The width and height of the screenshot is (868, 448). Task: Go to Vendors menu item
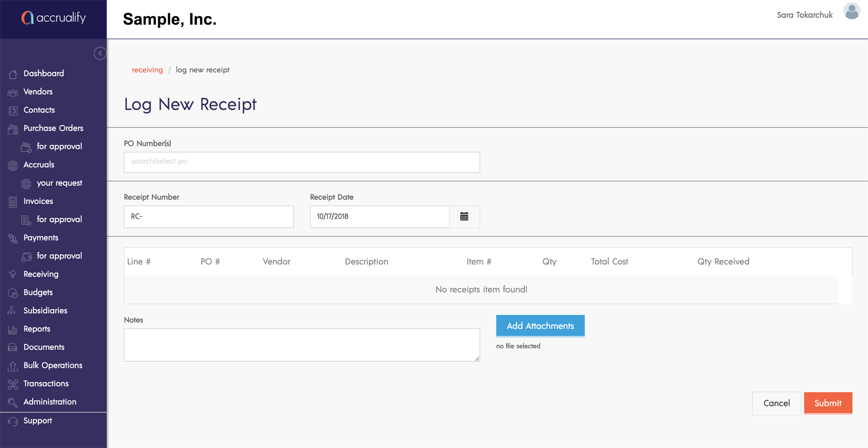click(38, 91)
